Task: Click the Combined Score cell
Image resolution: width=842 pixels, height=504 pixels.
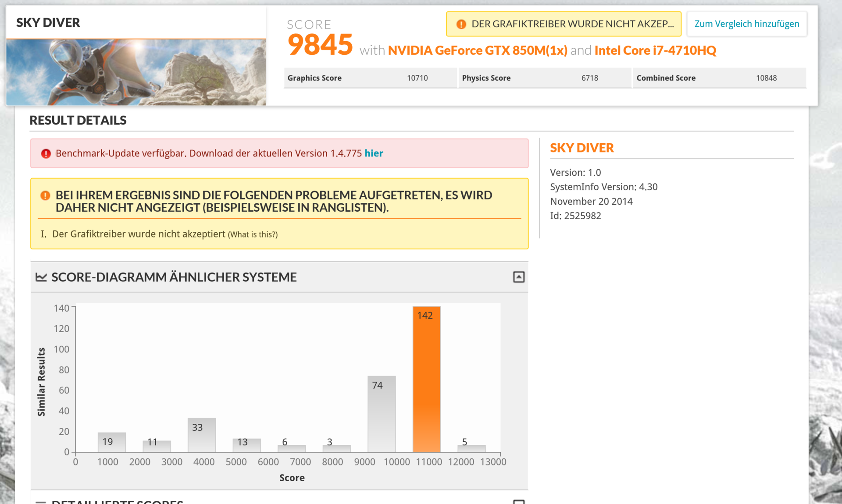Action: tap(719, 78)
